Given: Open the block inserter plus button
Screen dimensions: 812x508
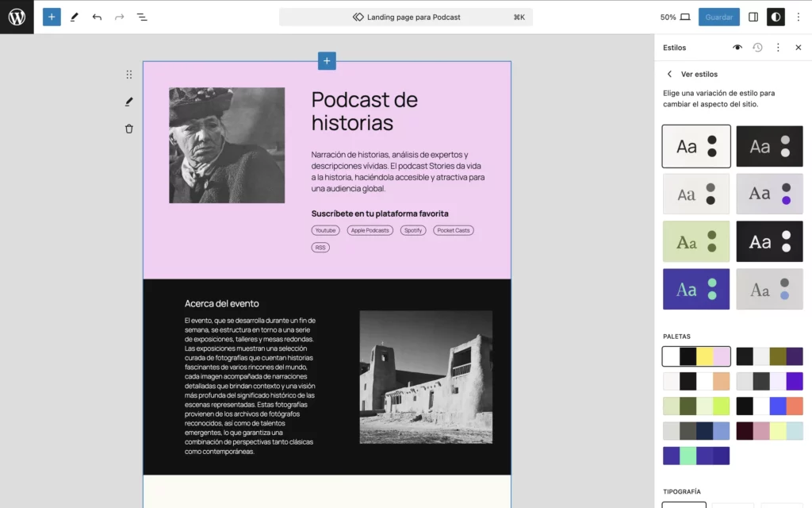Looking at the screenshot, I should click(x=52, y=17).
